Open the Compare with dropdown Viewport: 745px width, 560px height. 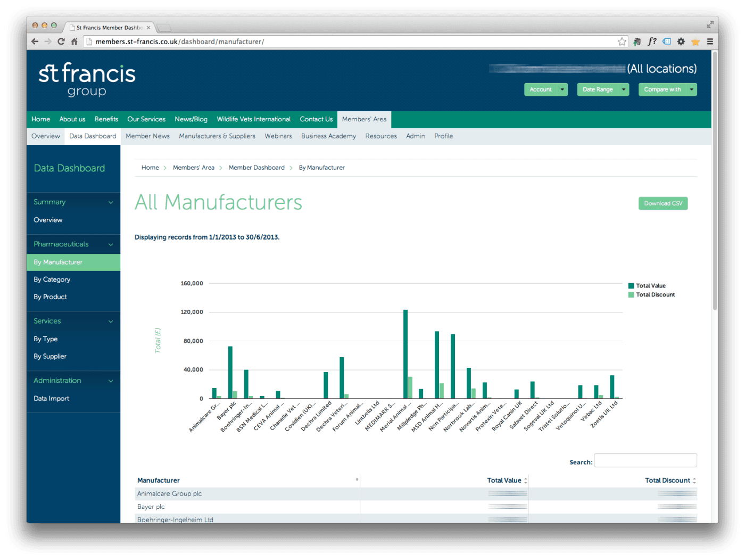point(668,89)
